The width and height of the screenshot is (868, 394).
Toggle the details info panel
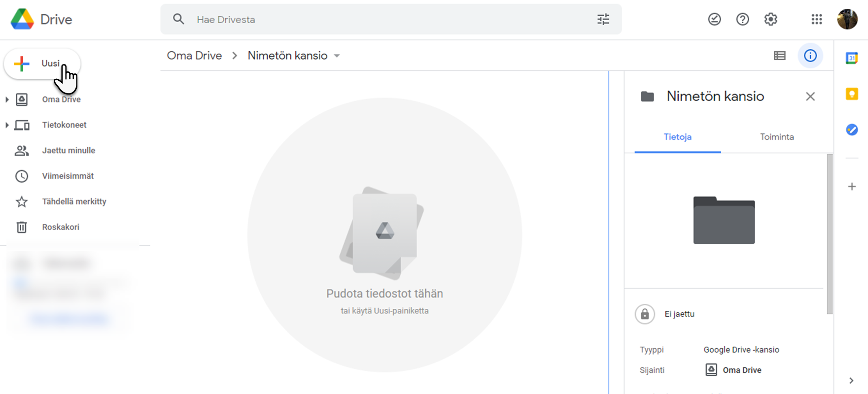pyautogui.click(x=810, y=56)
